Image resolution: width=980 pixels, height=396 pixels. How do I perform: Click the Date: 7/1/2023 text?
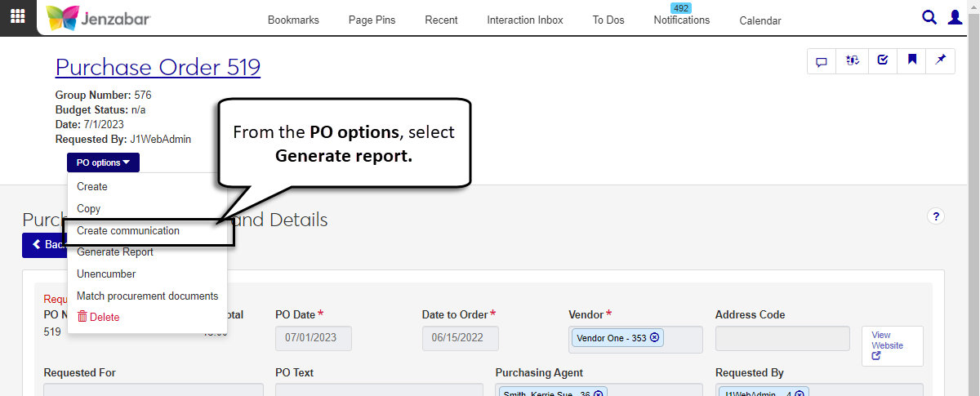(x=89, y=124)
